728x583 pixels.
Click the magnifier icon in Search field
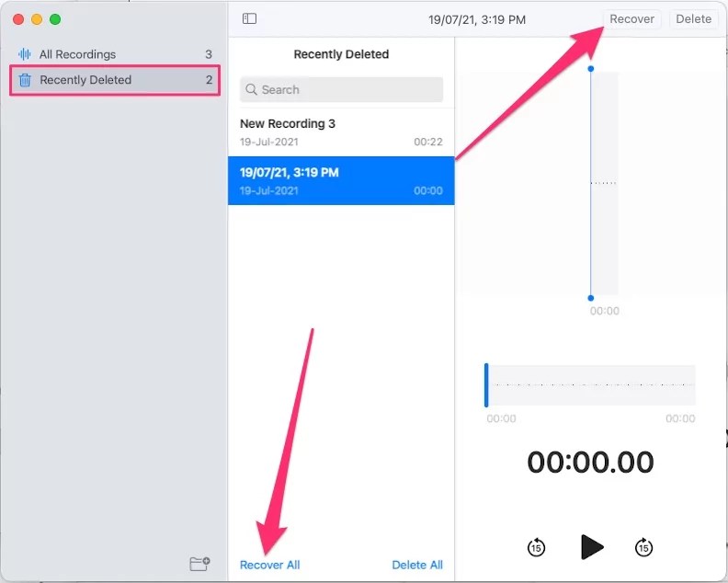251,89
